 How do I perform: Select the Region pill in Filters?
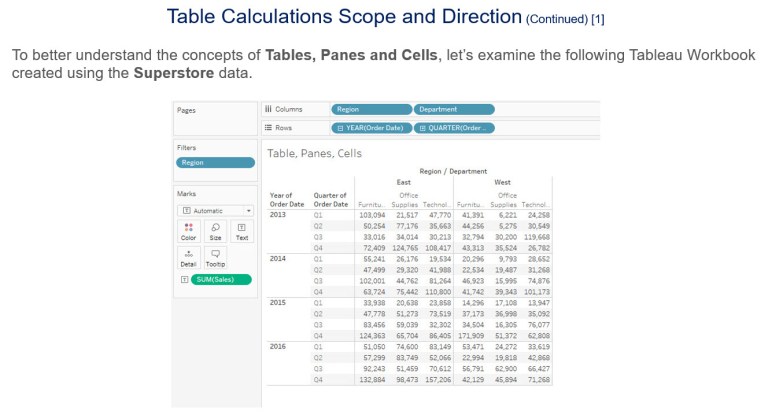click(216, 163)
